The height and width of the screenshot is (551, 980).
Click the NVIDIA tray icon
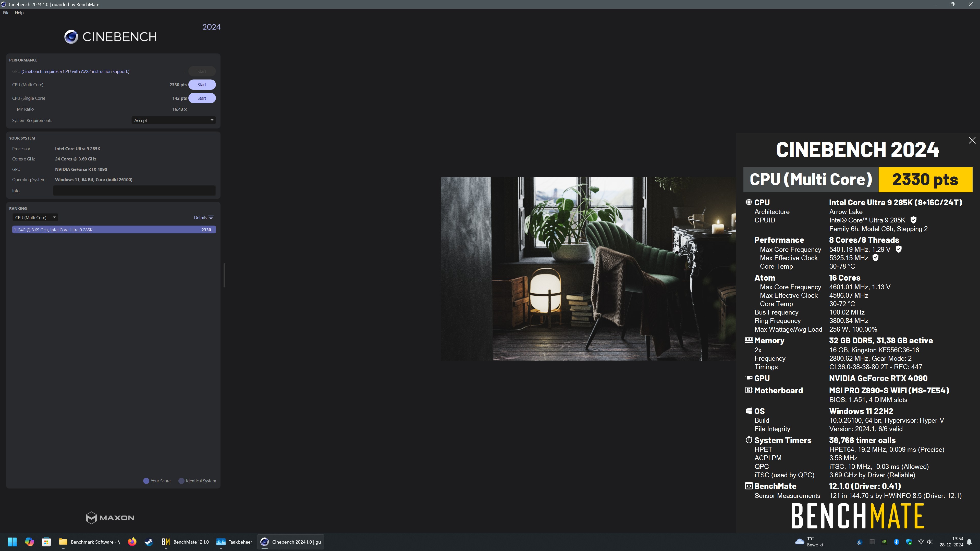pos(884,542)
